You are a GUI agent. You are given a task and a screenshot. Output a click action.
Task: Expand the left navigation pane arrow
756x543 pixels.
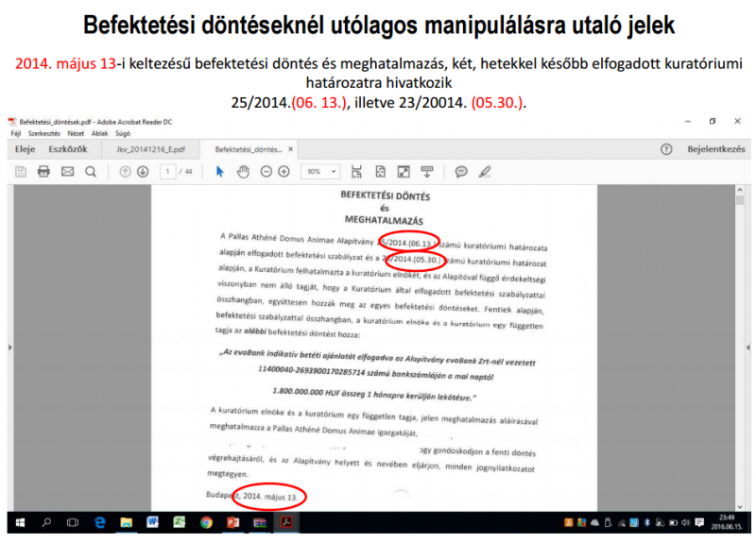[10, 347]
